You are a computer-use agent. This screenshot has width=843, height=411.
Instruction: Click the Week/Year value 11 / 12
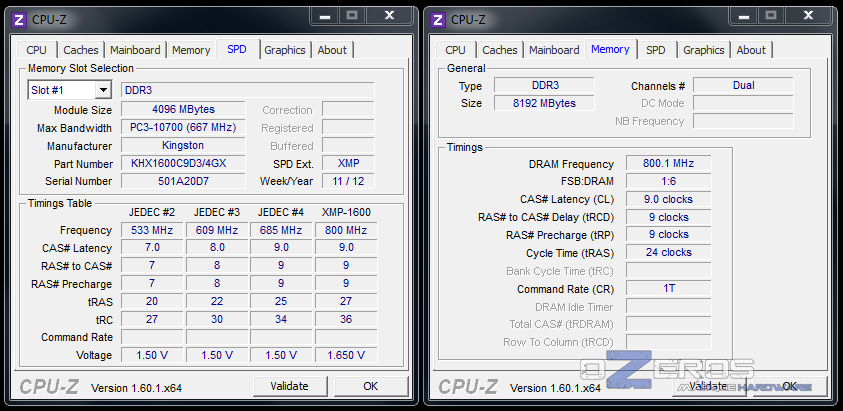point(348,181)
